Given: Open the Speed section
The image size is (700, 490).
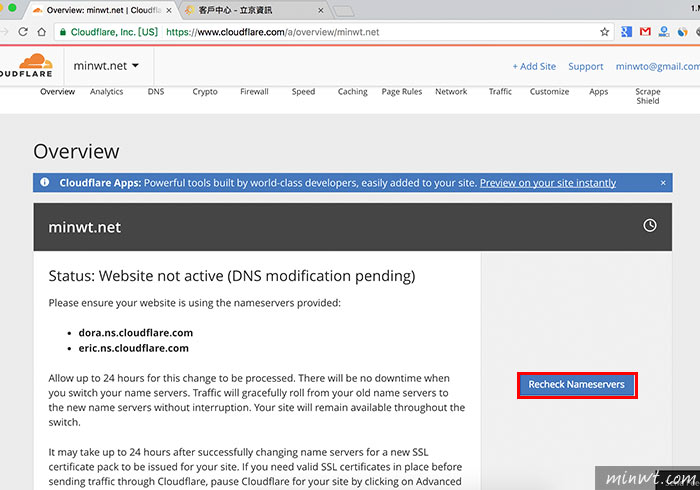Looking at the screenshot, I should [x=303, y=91].
